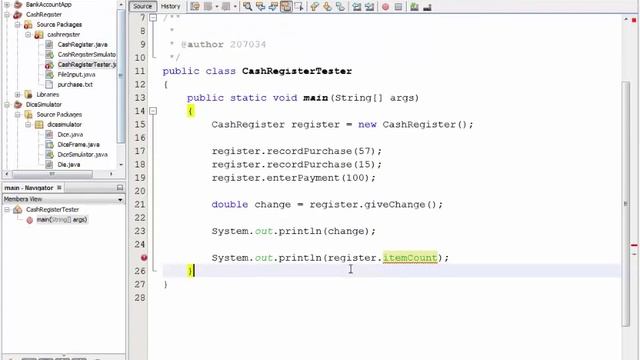Select main(String[] args) in Navigator

tap(62, 220)
